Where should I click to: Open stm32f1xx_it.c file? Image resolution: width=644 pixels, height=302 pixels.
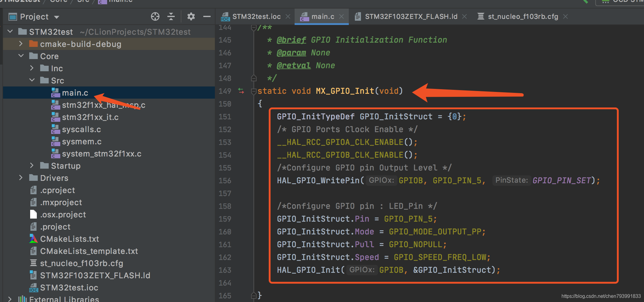[x=90, y=117]
